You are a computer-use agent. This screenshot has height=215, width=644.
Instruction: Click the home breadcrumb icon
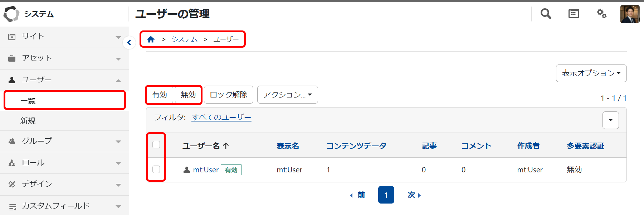(151, 39)
